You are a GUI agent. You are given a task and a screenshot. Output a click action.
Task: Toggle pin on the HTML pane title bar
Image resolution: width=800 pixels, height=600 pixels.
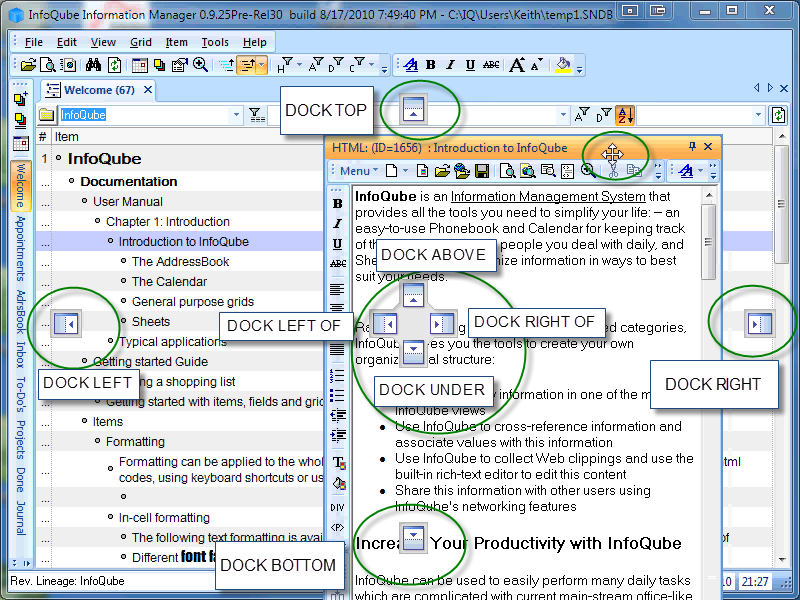coord(692,146)
